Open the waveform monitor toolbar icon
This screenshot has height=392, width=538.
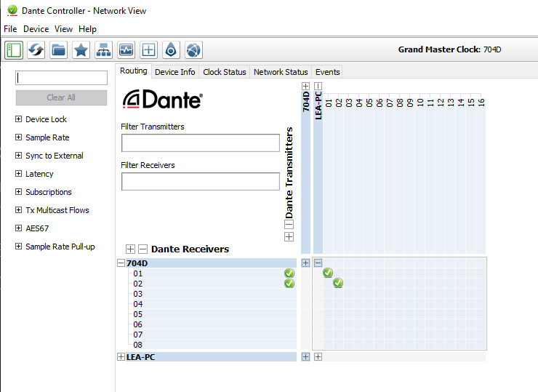point(127,49)
